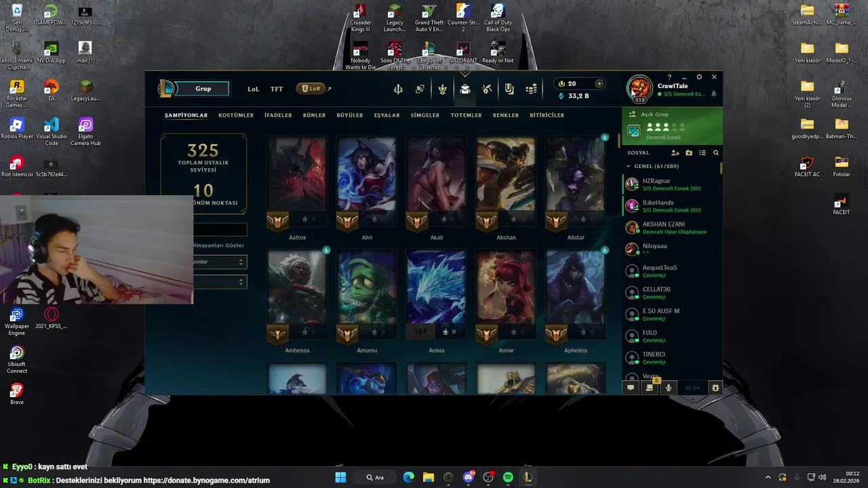
Task: Open chat with friend ILikeHands
Action: [671, 206]
